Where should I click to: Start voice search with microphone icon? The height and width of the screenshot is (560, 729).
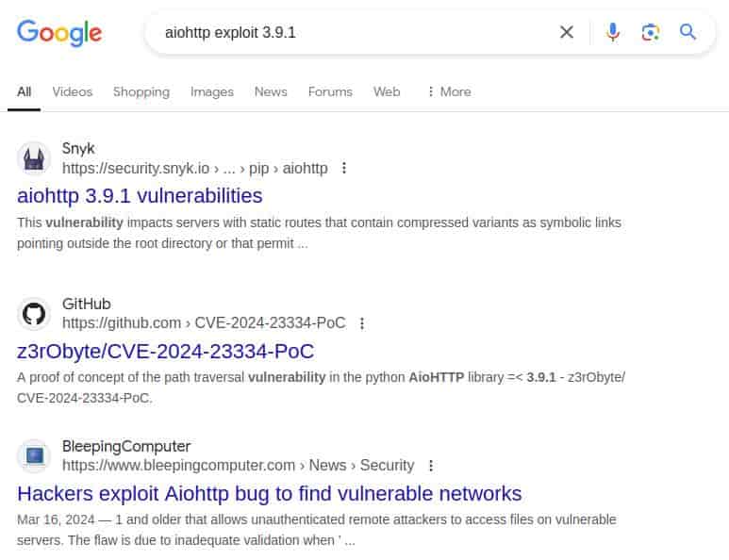tap(613, 32)
